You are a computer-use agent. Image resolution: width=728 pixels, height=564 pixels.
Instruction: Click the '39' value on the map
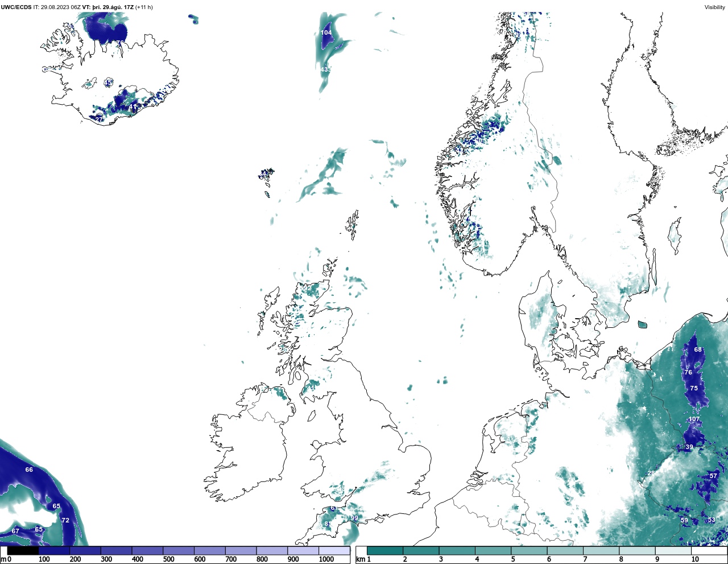[x=689, y=447]
